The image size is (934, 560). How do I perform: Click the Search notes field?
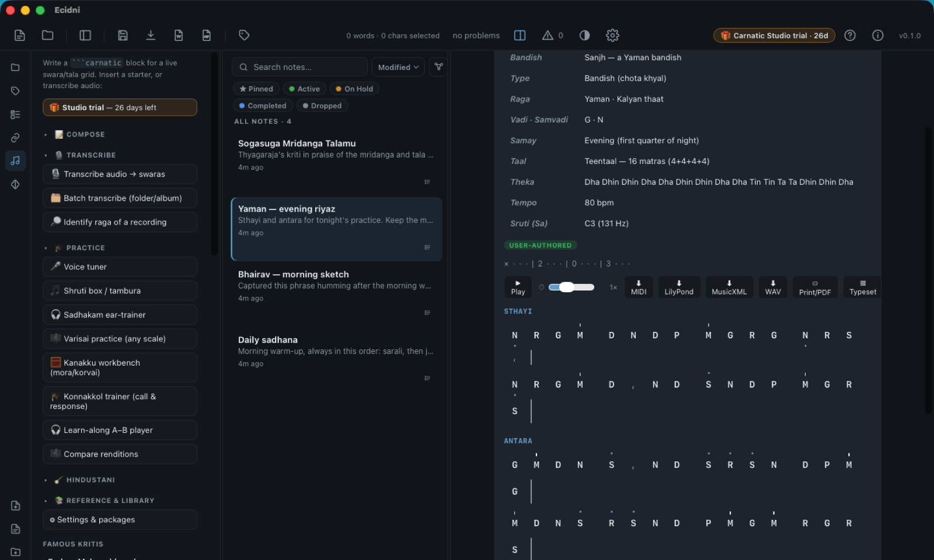tap(299, 67)
